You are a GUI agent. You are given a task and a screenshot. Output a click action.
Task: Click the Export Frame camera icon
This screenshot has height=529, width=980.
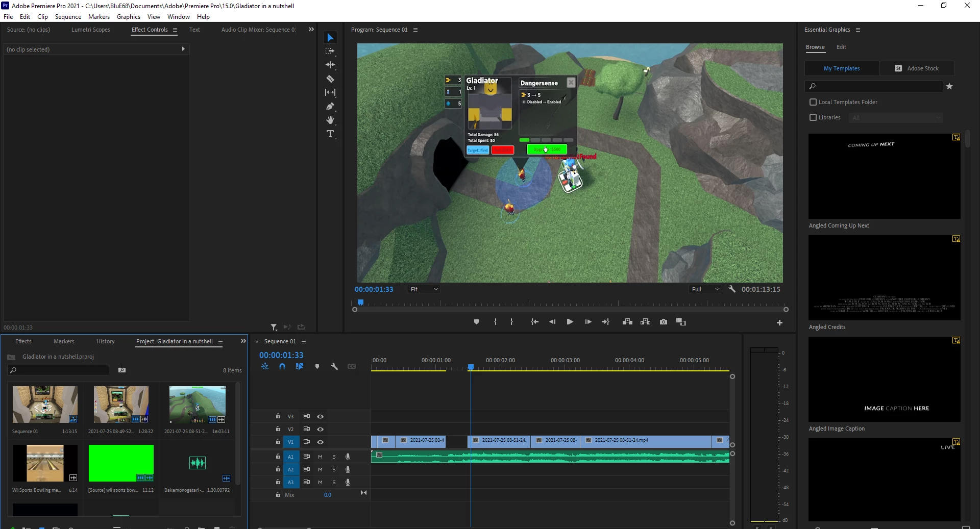(663, 322)
